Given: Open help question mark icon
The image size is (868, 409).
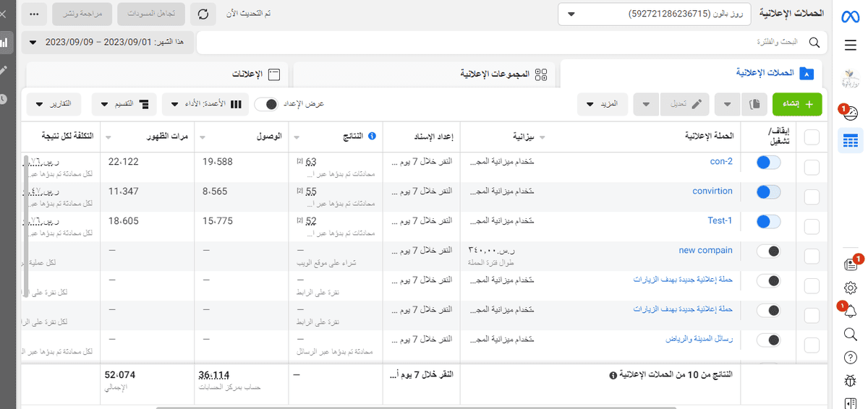Looking at the screenshot, I should click(851, 357).
